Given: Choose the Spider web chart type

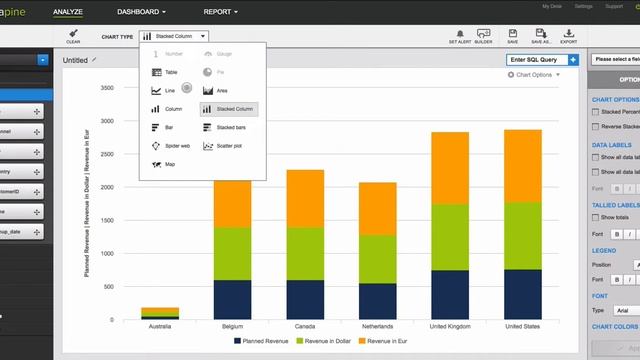Looking at the screenshot, I should [171, 146].
